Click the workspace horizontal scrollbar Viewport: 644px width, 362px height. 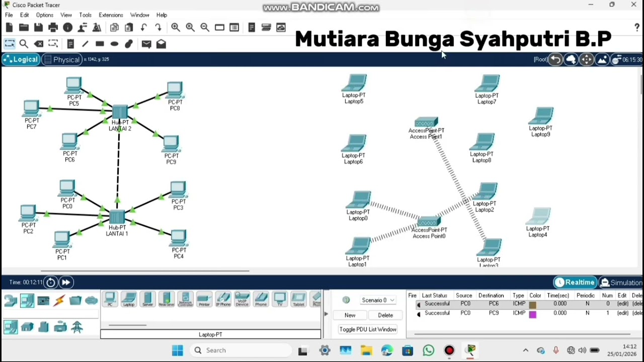(x=145, y=271)
